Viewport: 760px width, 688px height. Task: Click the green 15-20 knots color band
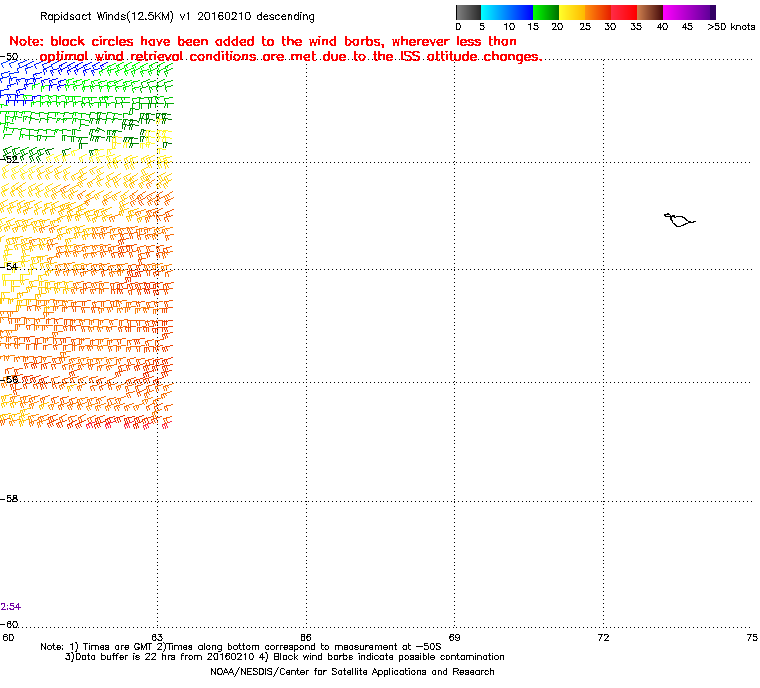click(x=546, y=12)
